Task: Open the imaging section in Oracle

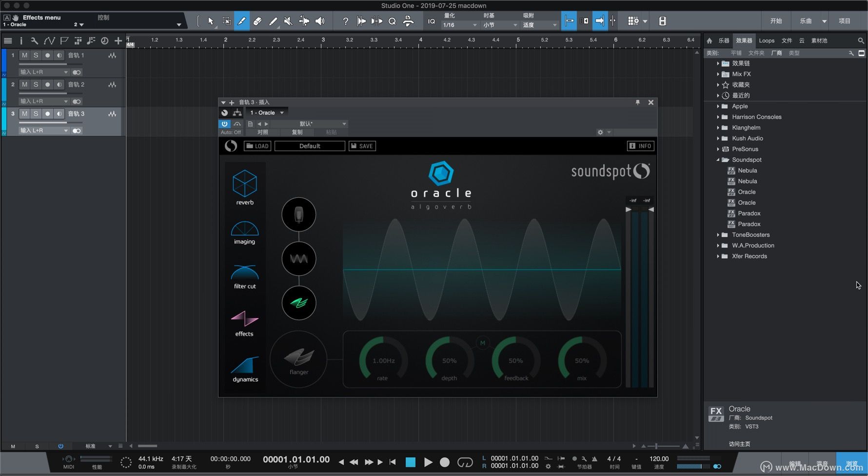Action: 244,229
